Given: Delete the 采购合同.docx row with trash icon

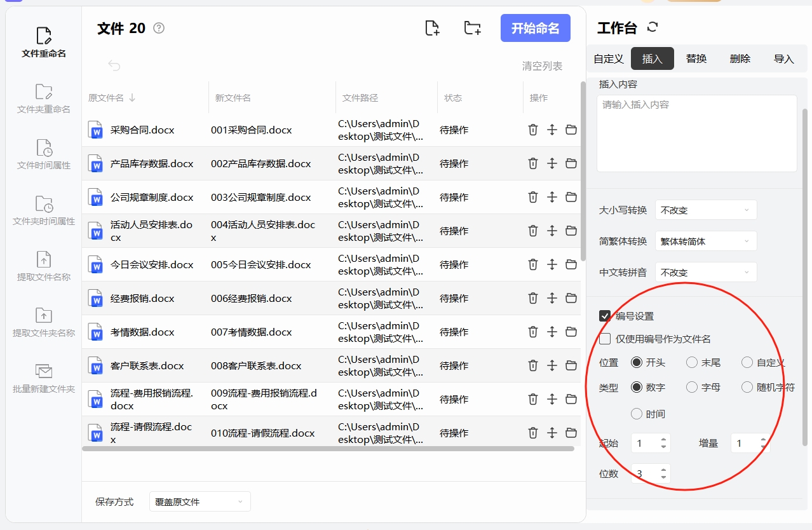Looking at the screenshot, I should click(533, 130).
